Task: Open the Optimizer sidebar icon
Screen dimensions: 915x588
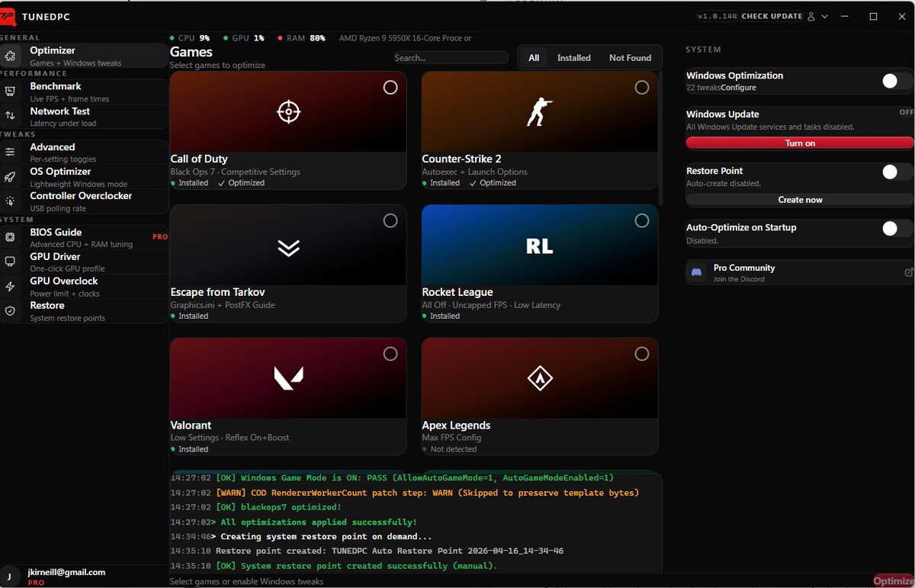Action: (x=10, y=56)
